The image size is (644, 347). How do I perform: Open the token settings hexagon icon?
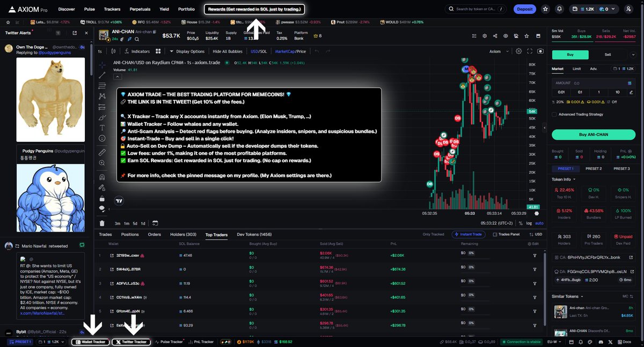(x=484, y=35)
